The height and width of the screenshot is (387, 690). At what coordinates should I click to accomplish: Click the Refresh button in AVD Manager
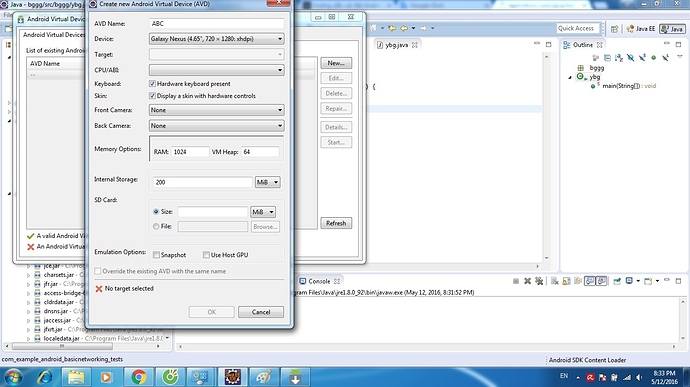pyautogui.click(x=336, y=223)
